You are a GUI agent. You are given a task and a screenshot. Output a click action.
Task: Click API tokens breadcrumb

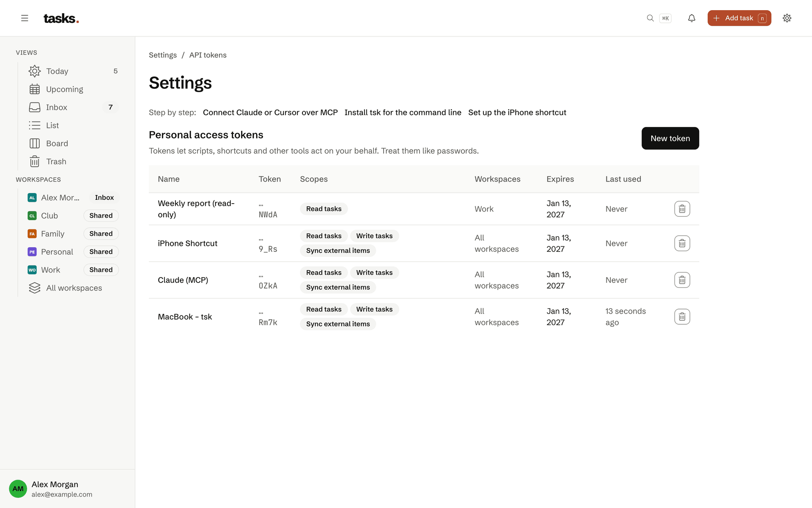208,55
